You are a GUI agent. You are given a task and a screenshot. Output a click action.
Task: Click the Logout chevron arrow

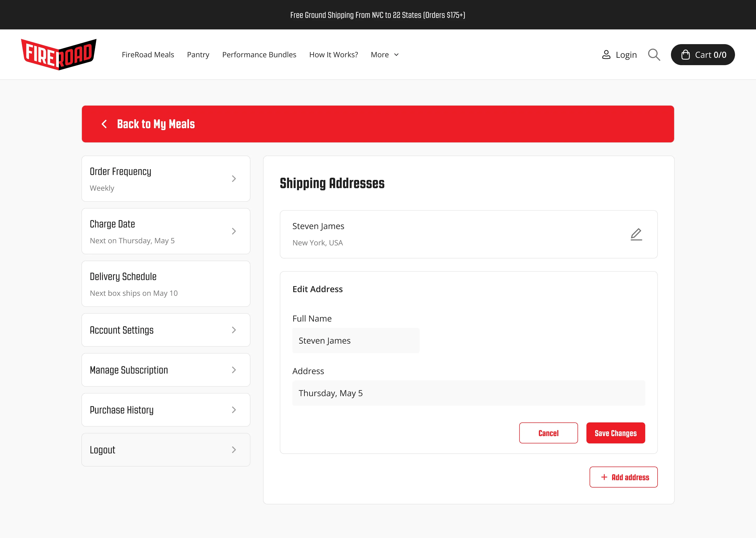click(234, 450)
